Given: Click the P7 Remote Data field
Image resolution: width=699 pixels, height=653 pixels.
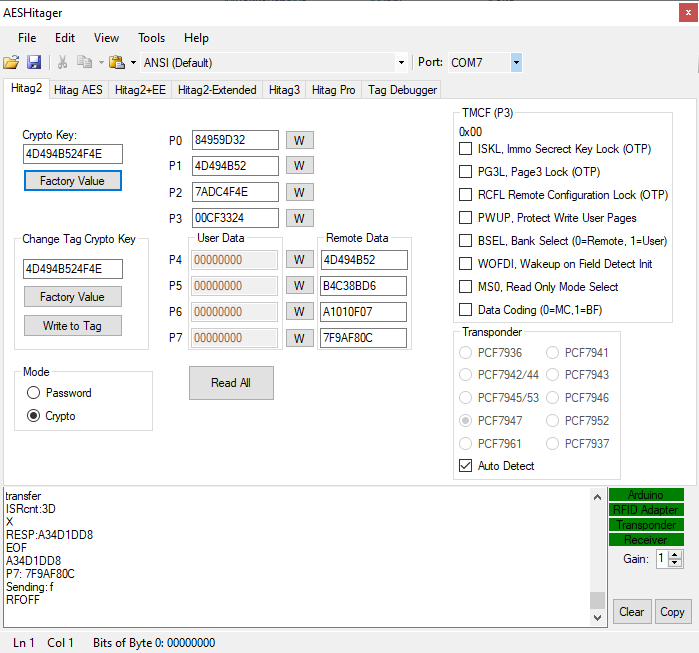Looking at the screenshot, I should (x=364, y=338).
